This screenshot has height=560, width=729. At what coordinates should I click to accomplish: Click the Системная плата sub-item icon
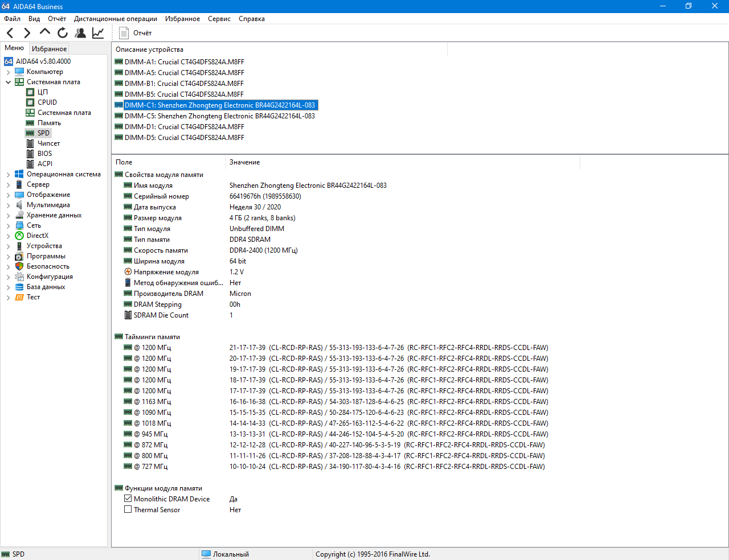click(x=30, y=113)
